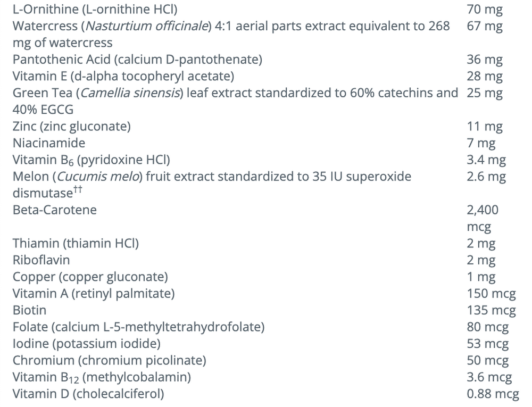532x407 pixels.
Task: Click the Folate ingredient line
Action: pos(138,327)
